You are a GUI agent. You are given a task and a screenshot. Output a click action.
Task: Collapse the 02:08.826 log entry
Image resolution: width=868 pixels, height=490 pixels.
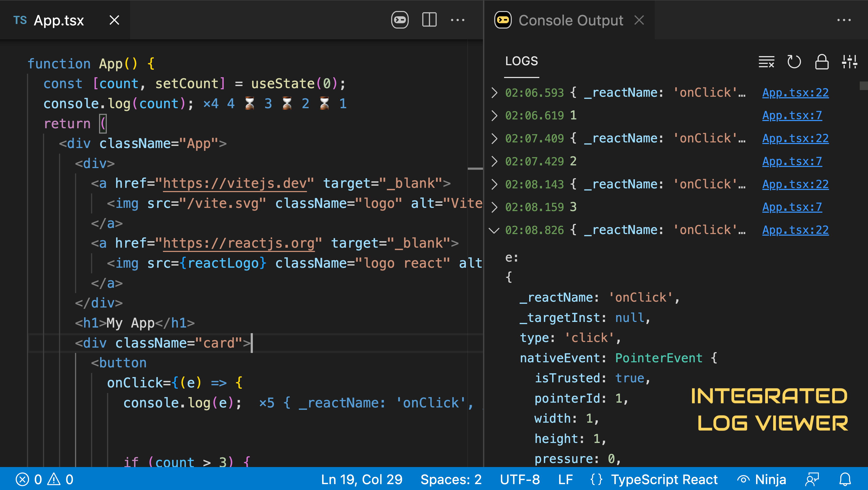coord(494,230)
